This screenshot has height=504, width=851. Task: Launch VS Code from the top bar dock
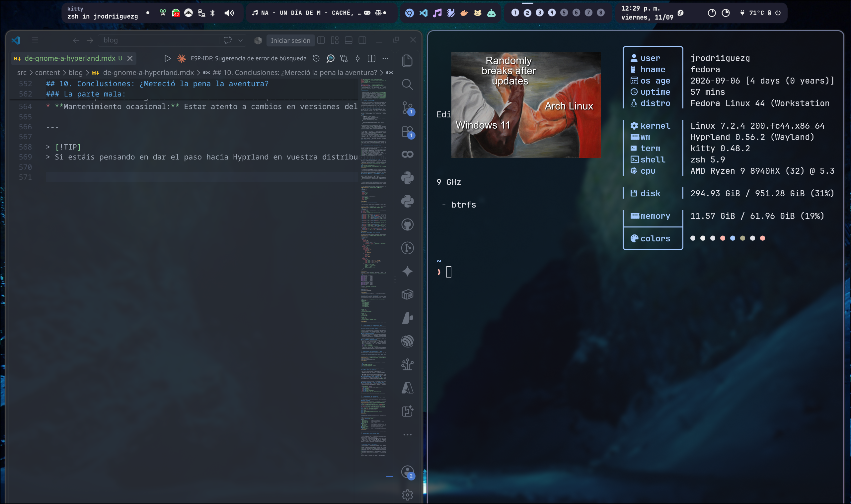(424, 13)
